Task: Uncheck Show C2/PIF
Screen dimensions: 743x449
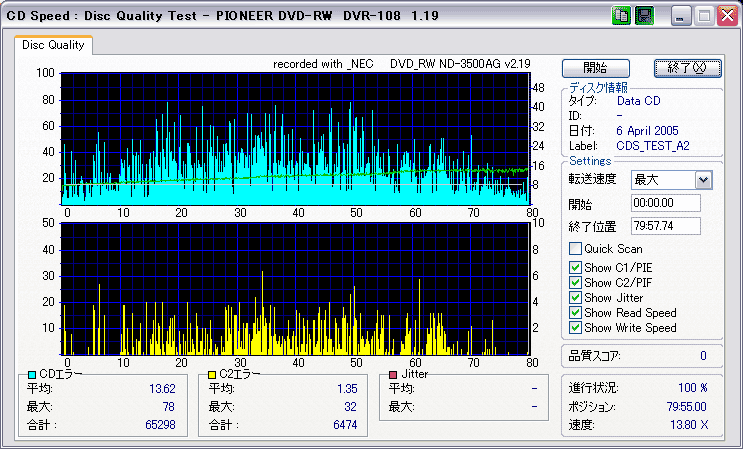Action: [x=575, y=283]
